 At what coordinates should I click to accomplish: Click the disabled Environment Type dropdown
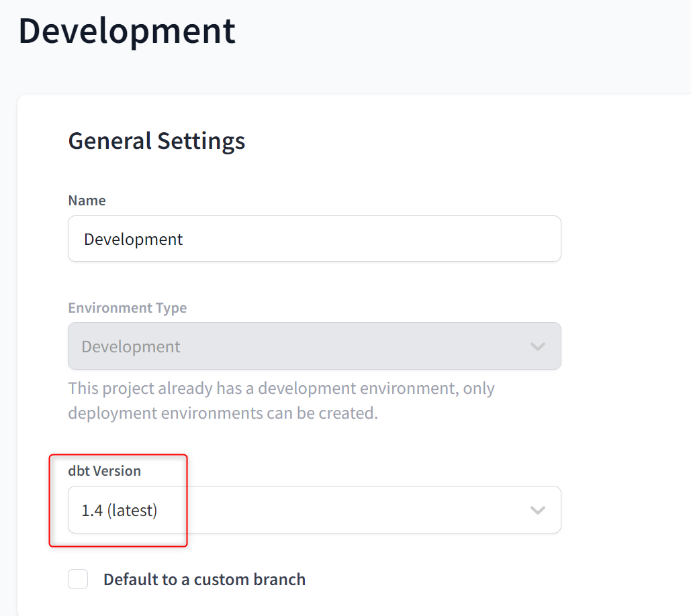coord(314,346)
